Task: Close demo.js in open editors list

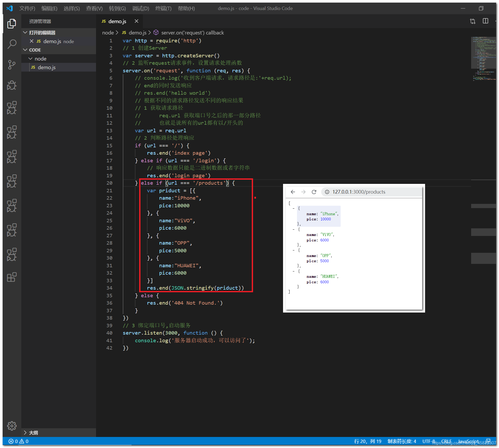Action: pyautogui.click(x=32, y=41)
